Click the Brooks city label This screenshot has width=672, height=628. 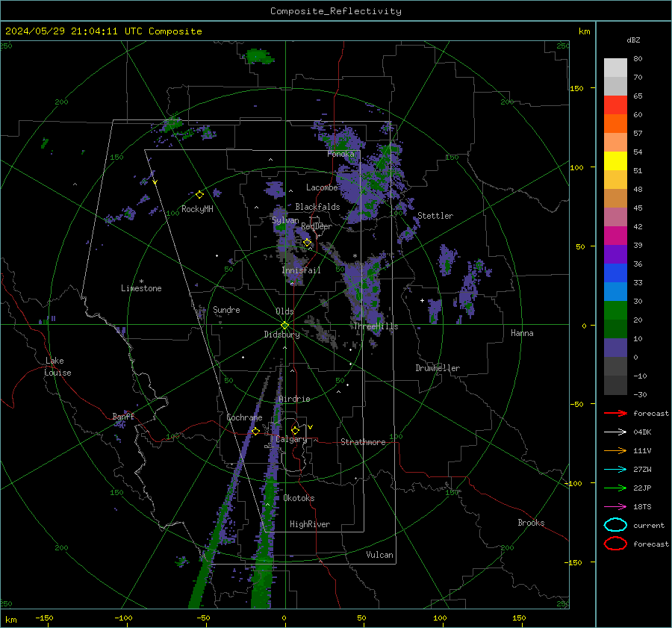pos(531,523)
